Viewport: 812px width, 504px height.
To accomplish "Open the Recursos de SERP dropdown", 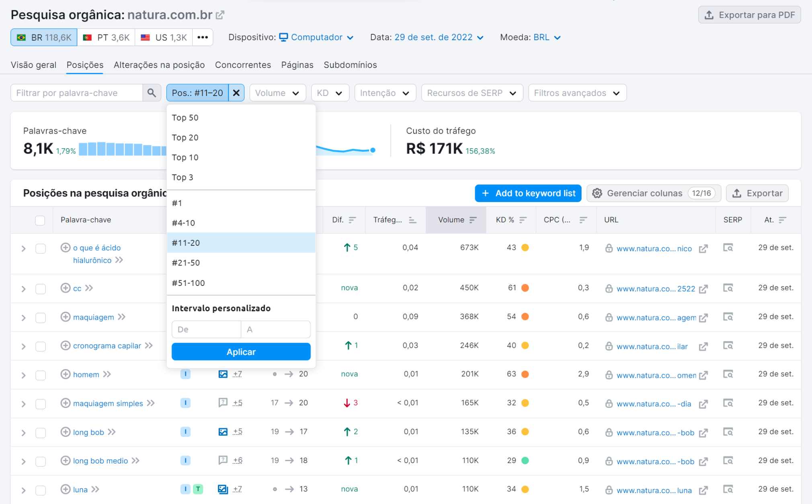I will [472, 93].
